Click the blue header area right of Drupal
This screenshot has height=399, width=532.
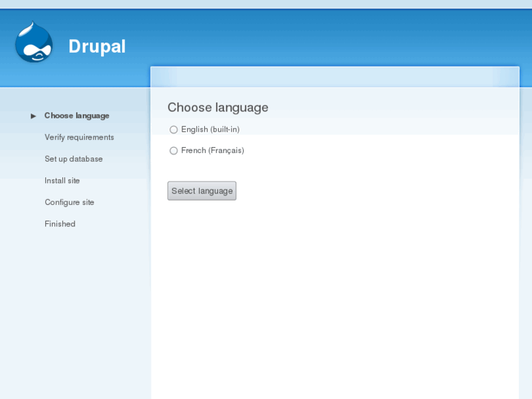(x=322, y=37)
